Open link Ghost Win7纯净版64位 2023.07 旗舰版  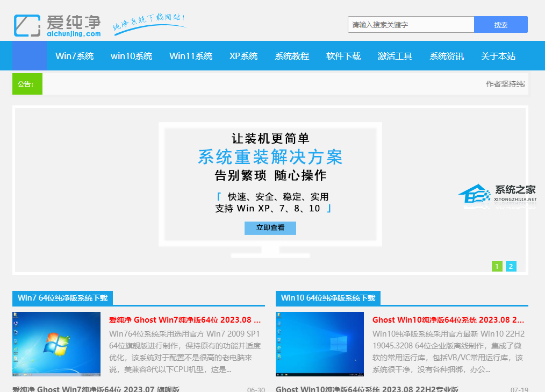tap(96, 389)
